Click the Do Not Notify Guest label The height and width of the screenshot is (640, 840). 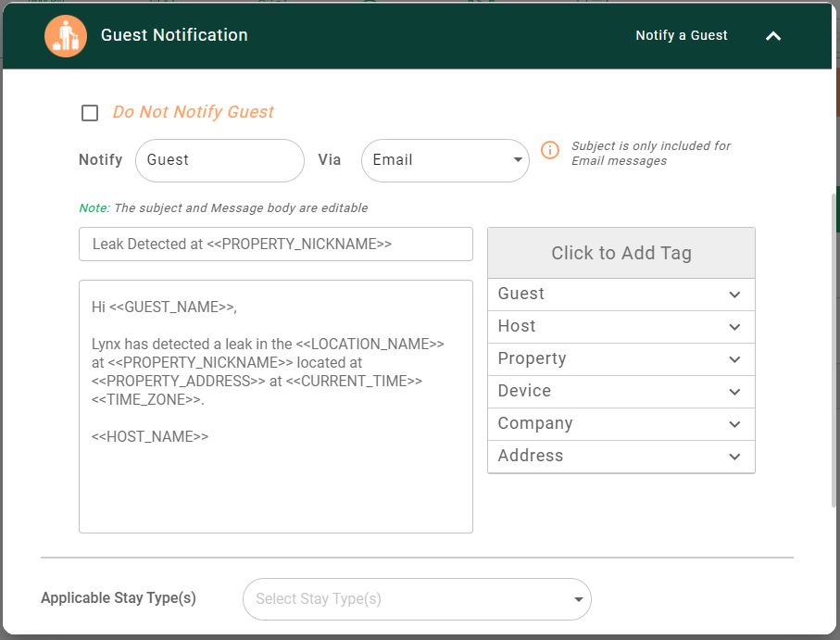(x=193, y=111)
